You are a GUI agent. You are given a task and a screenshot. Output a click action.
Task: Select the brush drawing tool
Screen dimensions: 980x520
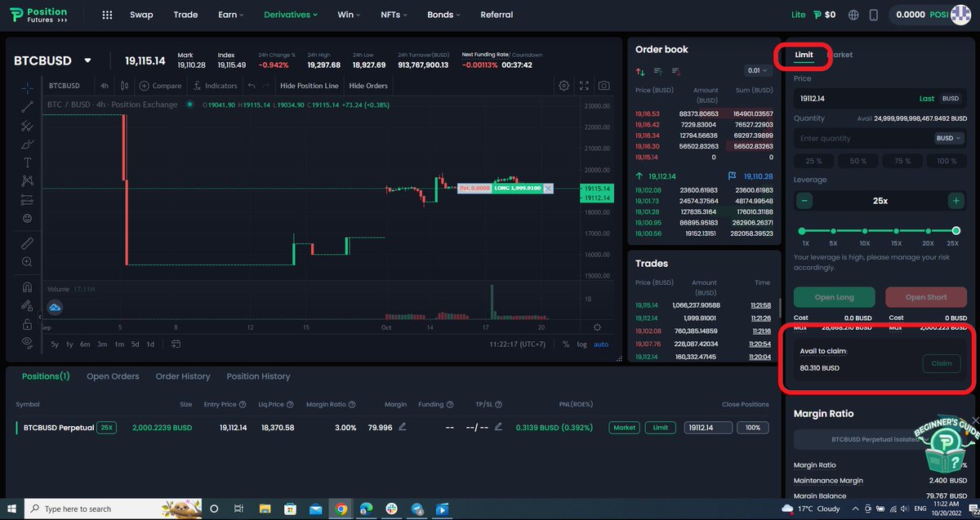click(x=28, y=144)
